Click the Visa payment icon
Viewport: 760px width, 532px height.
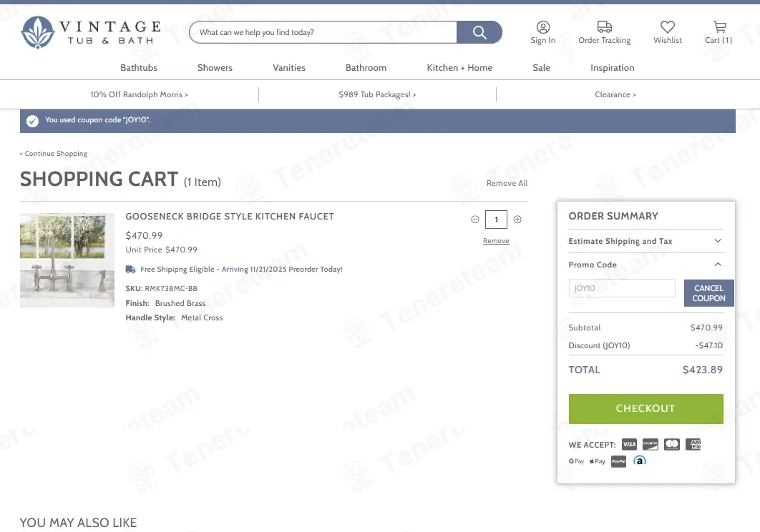click(629, 444)
